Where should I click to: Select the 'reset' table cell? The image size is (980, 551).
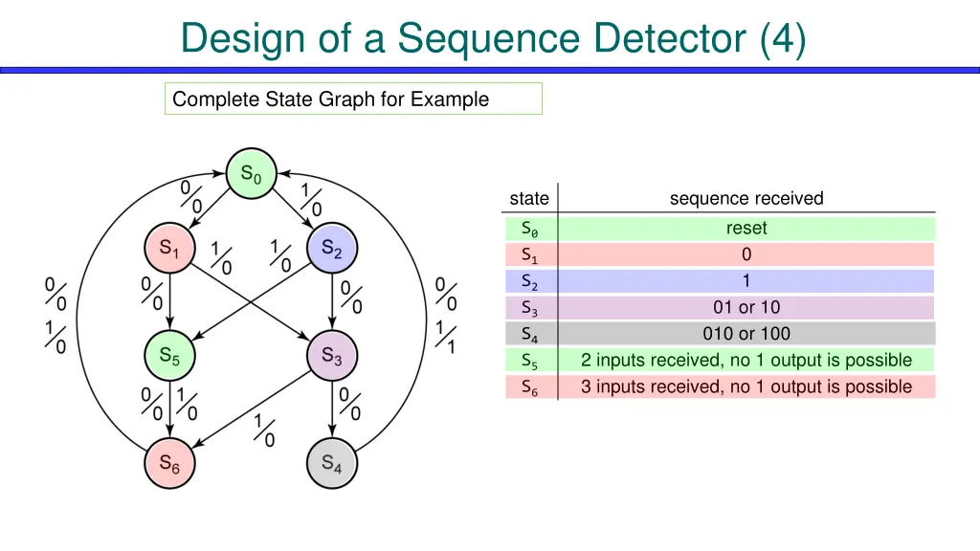[746, 228]
